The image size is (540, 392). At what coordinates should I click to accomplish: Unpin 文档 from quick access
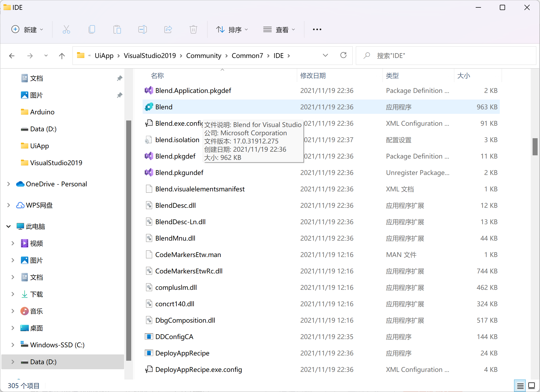coord(120,78)
